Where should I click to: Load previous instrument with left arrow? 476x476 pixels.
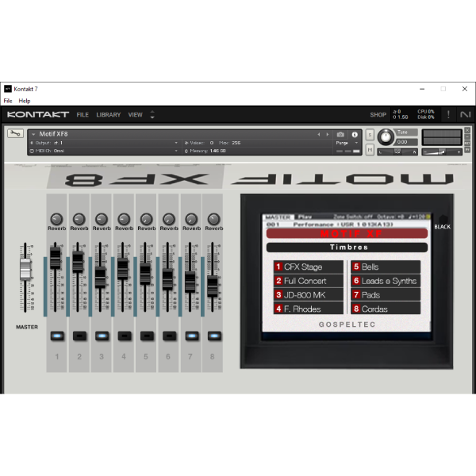click(318, 134)
